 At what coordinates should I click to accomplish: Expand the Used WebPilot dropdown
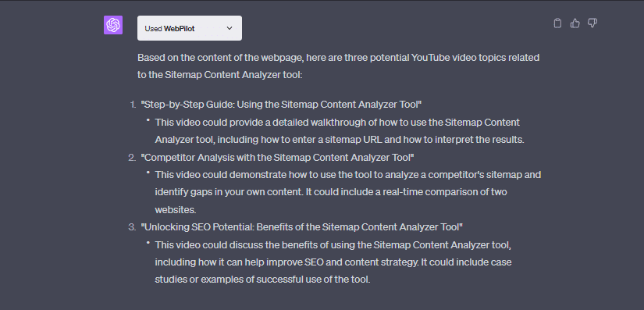coord(190,28)
